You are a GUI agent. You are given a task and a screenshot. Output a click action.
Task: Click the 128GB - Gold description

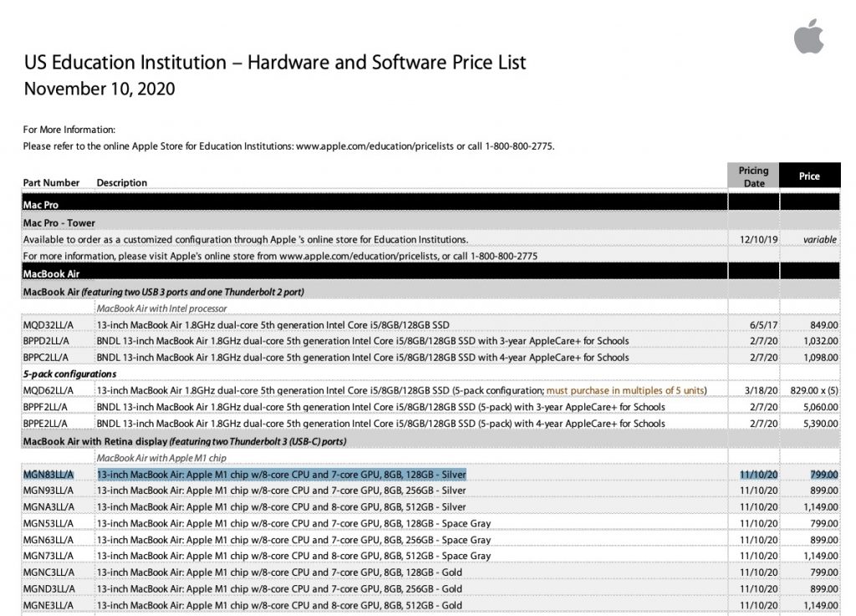(x=279, y=573)
